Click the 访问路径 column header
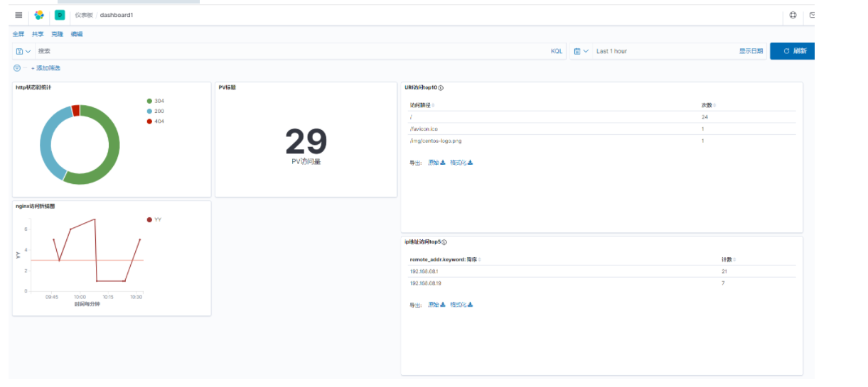 coord(419,105)
